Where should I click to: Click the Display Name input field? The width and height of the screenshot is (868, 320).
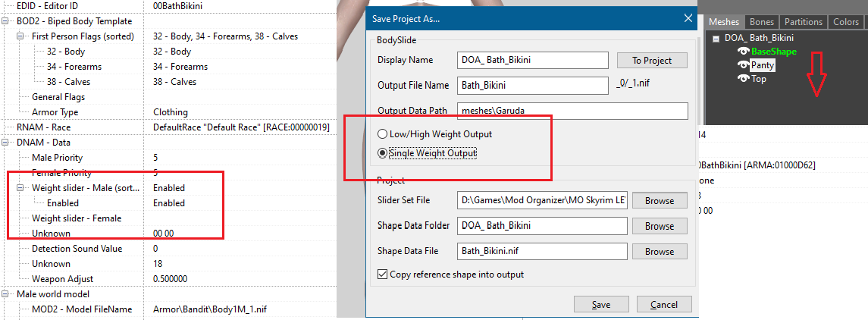click(x=532, y=60)
